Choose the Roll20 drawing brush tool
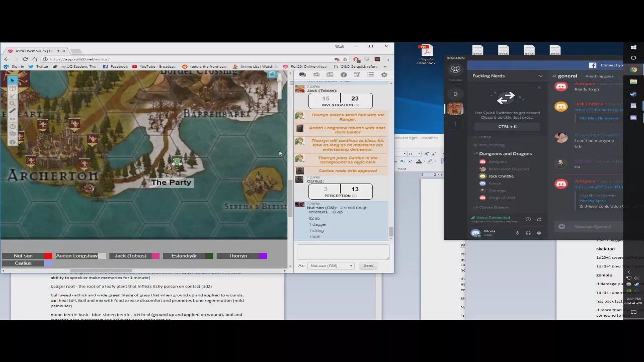 (x=13, y=96)
